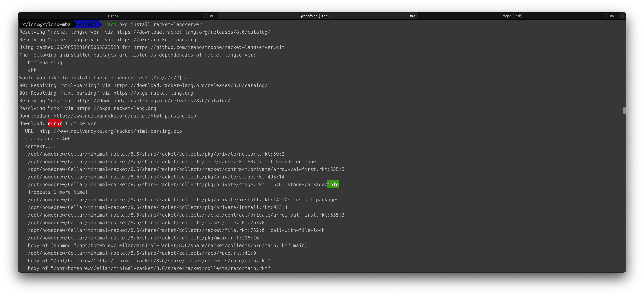Switch to the ~ (-zsh) tab
The height and width of the screenshot is (296, 644).
coord(111,16)
